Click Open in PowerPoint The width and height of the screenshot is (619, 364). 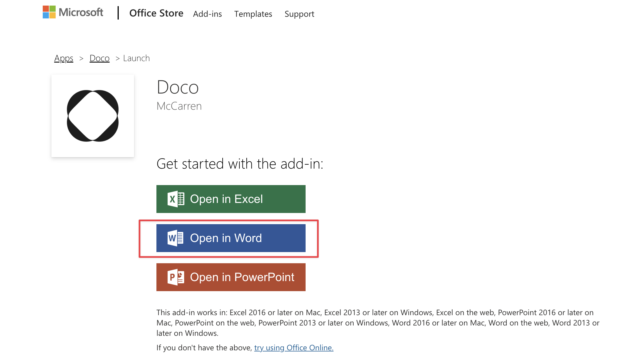[x=231, y=277]
